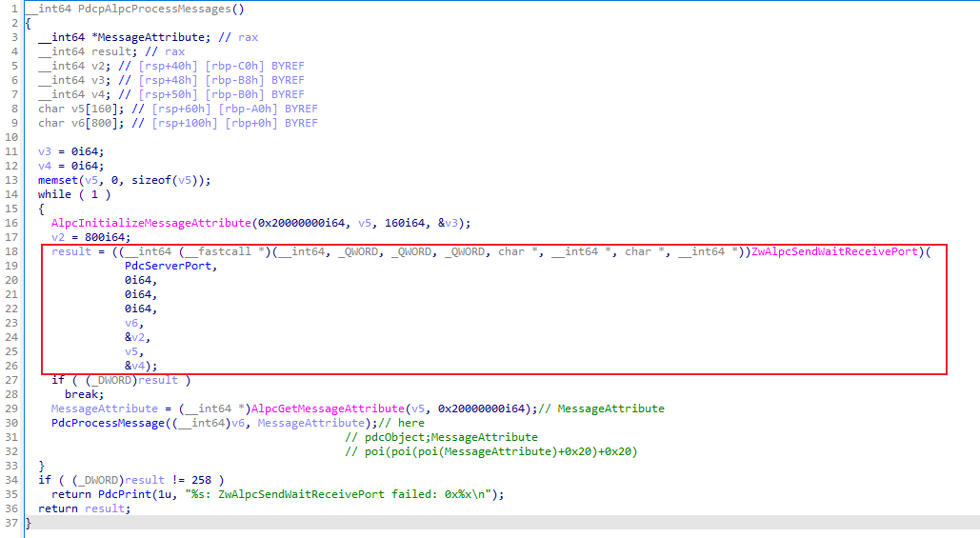Click line number 37 in the gutter

point(11,523)
